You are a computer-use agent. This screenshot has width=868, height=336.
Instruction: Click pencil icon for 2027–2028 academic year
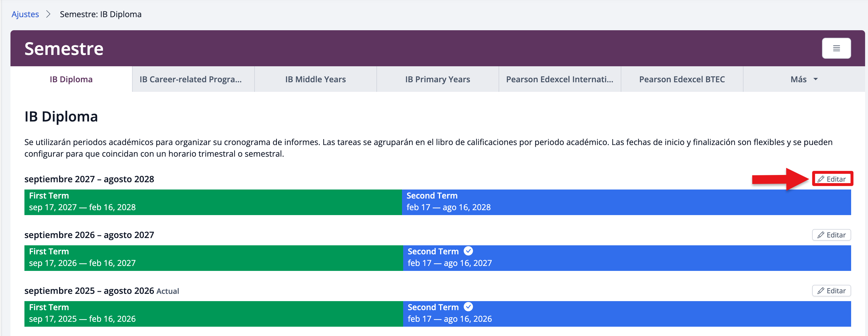tap(821, 179)
